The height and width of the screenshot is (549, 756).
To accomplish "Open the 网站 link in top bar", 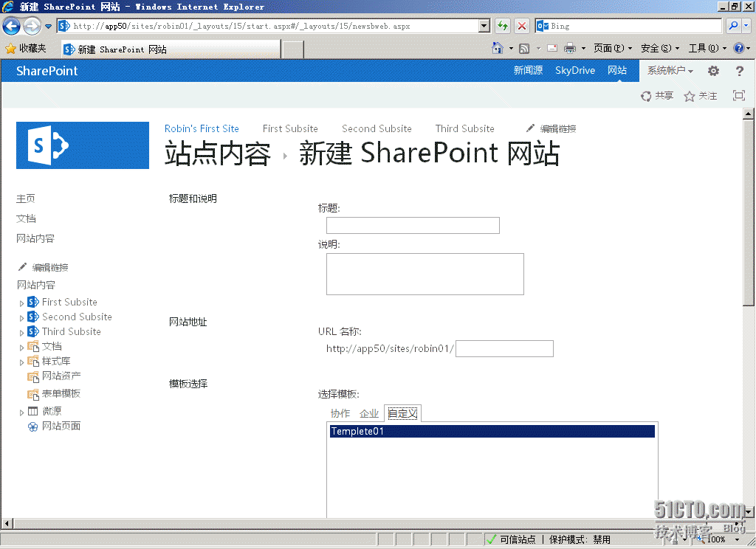I will pos(617,70).
